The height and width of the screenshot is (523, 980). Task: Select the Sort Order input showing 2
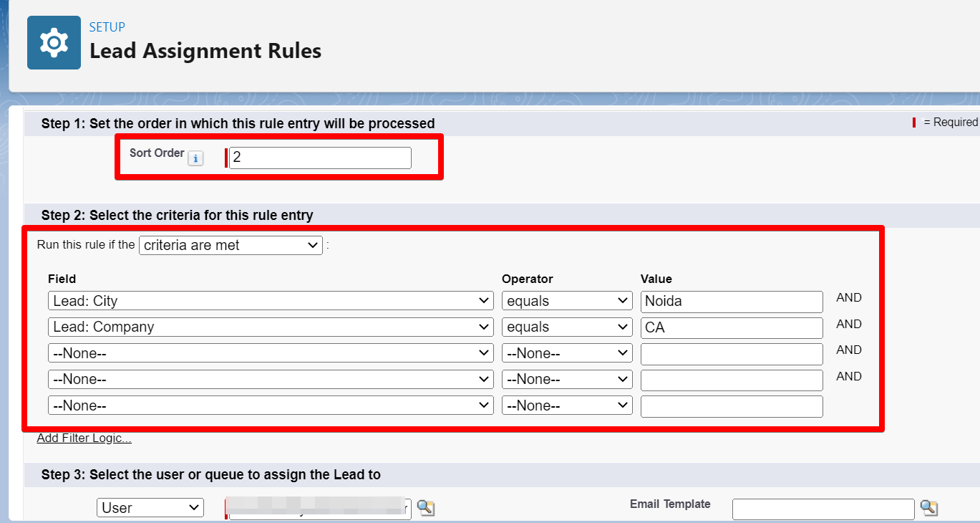[319, 158]
